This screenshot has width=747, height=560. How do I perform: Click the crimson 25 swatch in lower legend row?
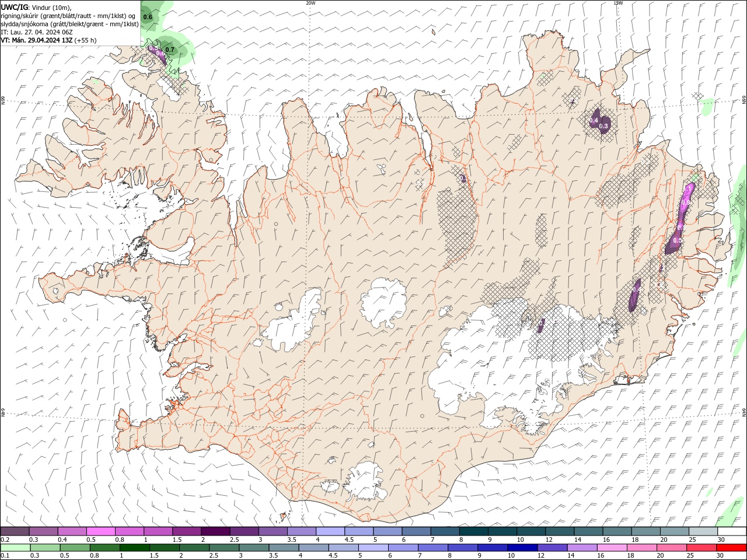[701, 548]
